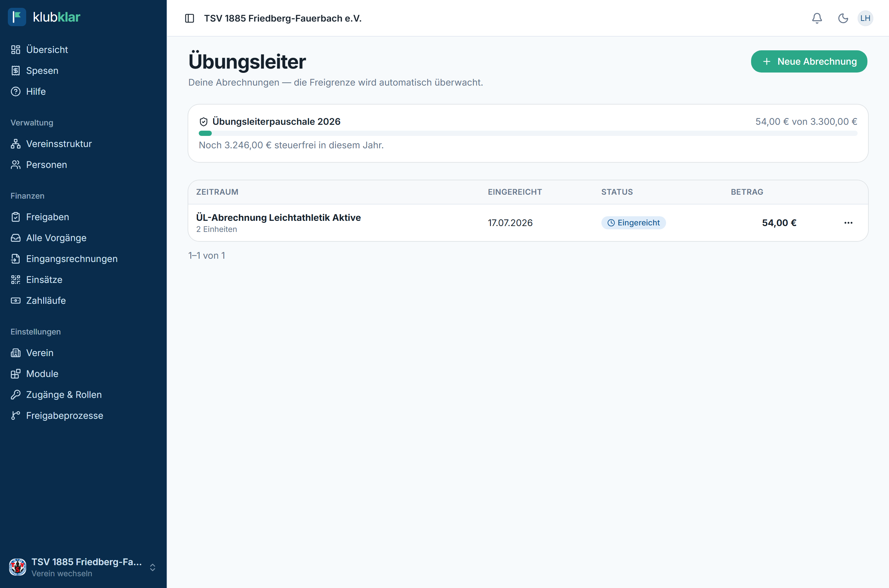
Task: Click the Eingereicht status badge
Action: coord(633,223)
